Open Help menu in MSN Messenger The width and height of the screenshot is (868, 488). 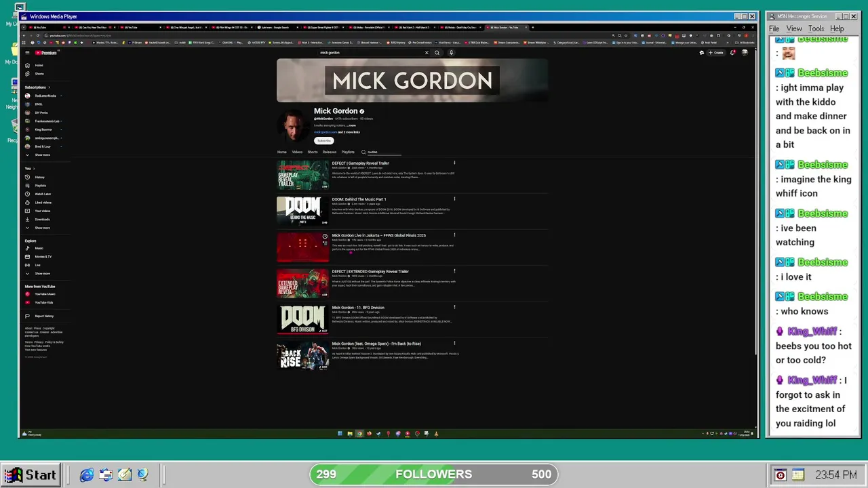point(837,28)
